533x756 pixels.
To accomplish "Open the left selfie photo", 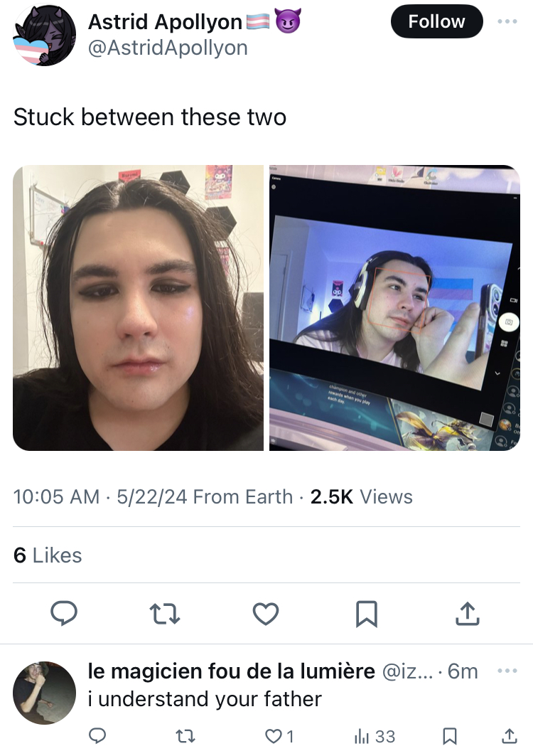I will click(x=138, y=308).
